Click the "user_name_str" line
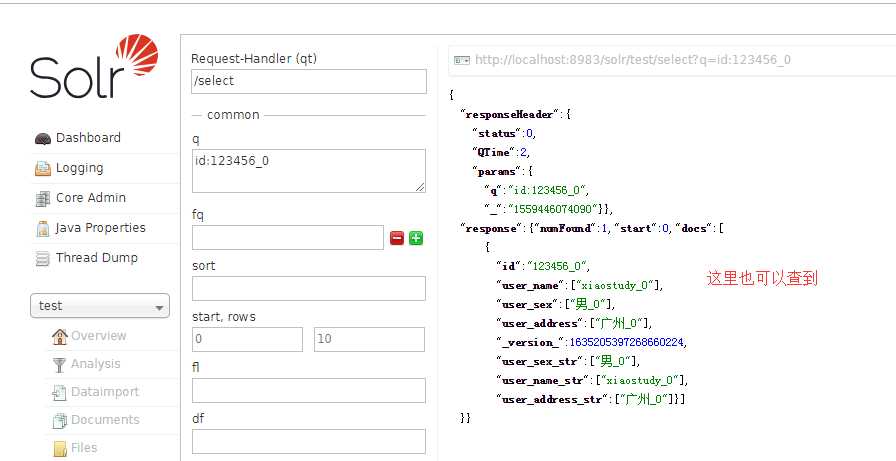This screenshot has width=896, height=461. 592,380
